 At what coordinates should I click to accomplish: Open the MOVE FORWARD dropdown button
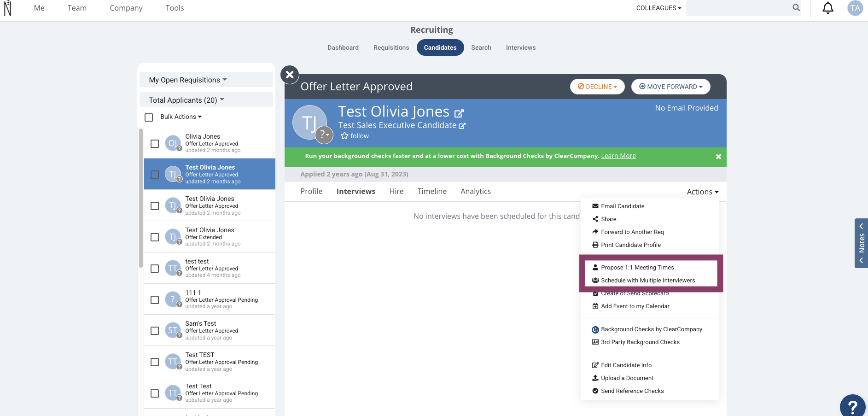pyautogui.click(x=670, y=87)
